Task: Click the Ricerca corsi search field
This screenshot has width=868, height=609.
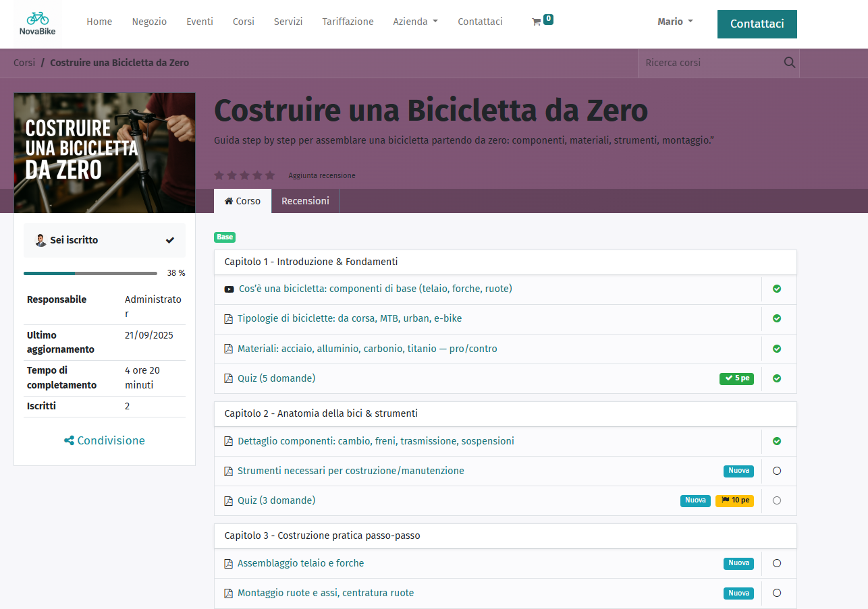Action: pyautogui.click(x=709, y=63)
